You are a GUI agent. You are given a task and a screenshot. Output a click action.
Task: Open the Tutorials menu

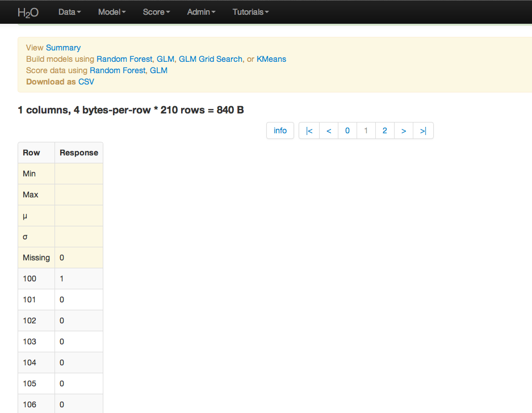click(x=250, y=12)
